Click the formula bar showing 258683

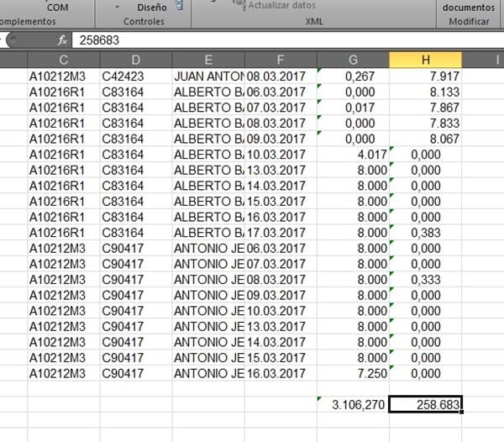[287, 40]
